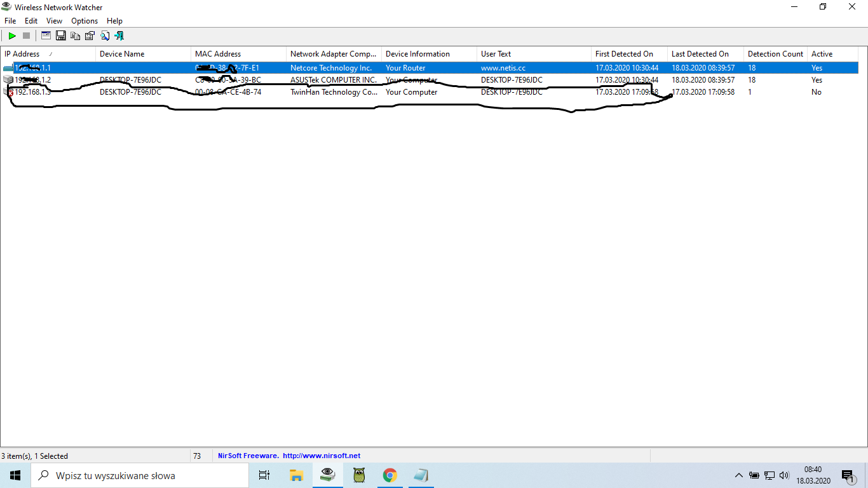Select the Wireless Network Watcher taskbar icon
The width and height of the screenshot is (868, 488).
pos(328,475)
